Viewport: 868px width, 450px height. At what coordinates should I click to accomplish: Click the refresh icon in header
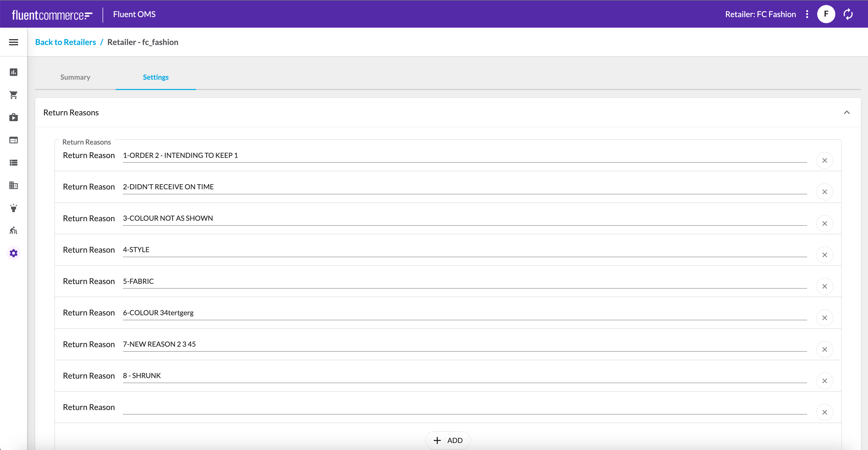coord(848,14)
